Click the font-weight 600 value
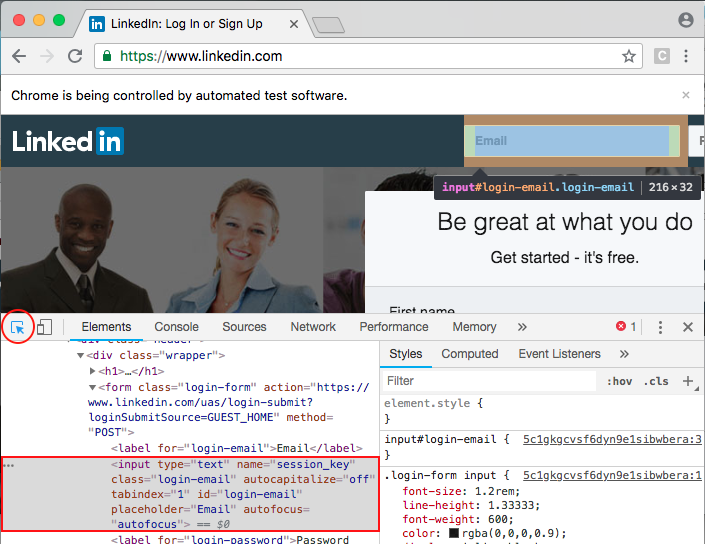The width and height of the screenshot is (705, 544). [497, 519]
